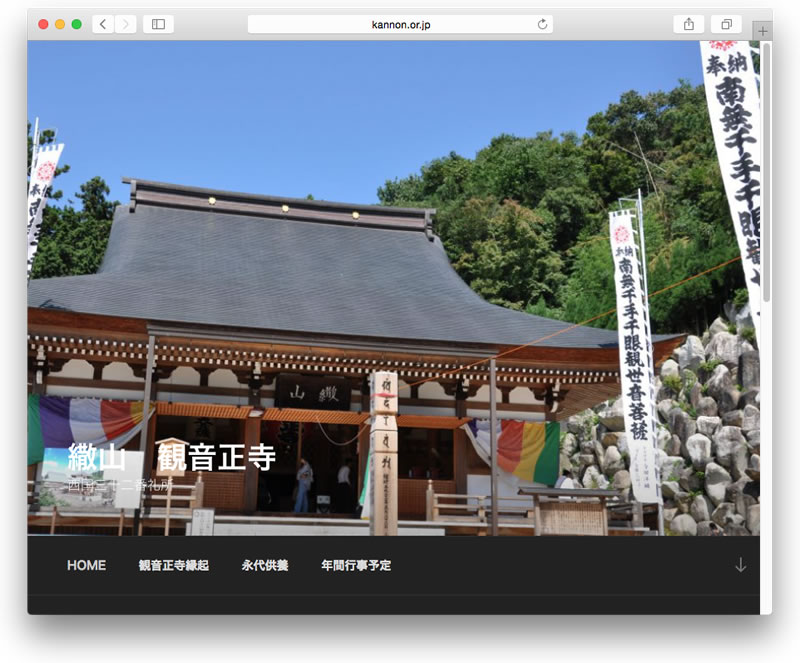
Task: Go forward with the Safari forward arrow
Action: coord(126,24)
